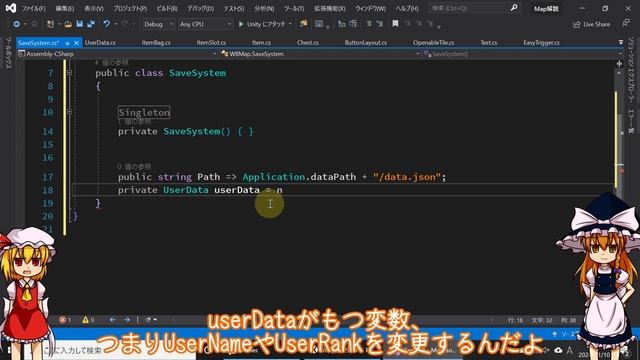Image resolution: width=640 pixels, height=360 pixels.
Task: Pin the SaveSystem.cs tab
Action: pos(67,43)
